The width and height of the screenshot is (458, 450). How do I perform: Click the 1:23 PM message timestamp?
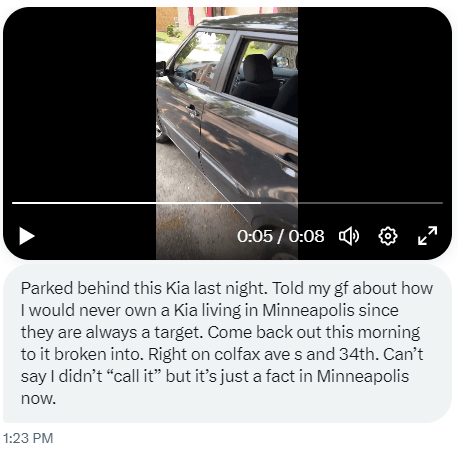point(28,438)
